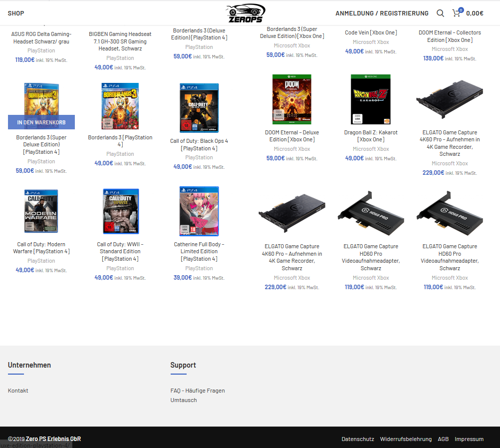
Task: Open Microsoft Xbox category under DOOM Eternal Collectors
Action: (x=450, y=49)
